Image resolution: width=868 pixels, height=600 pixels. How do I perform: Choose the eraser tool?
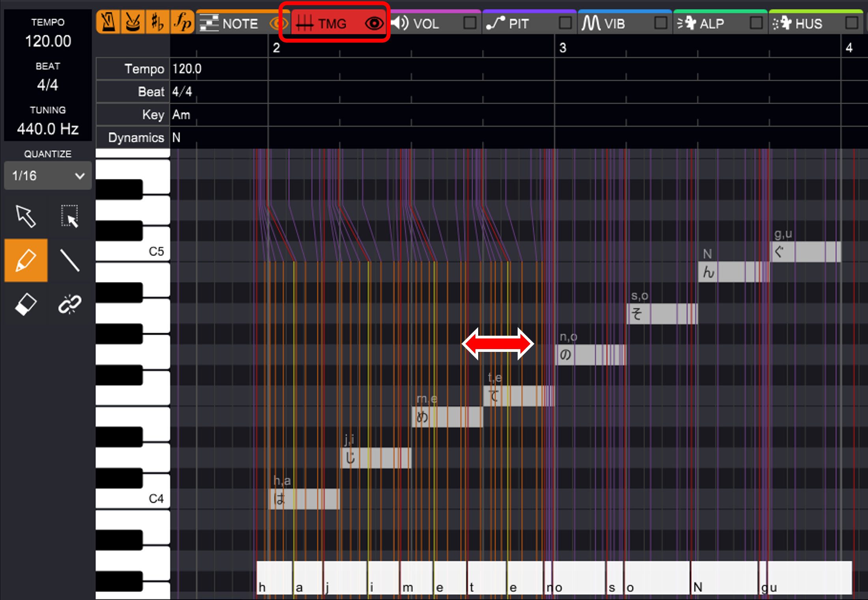[x=26, y=304]
